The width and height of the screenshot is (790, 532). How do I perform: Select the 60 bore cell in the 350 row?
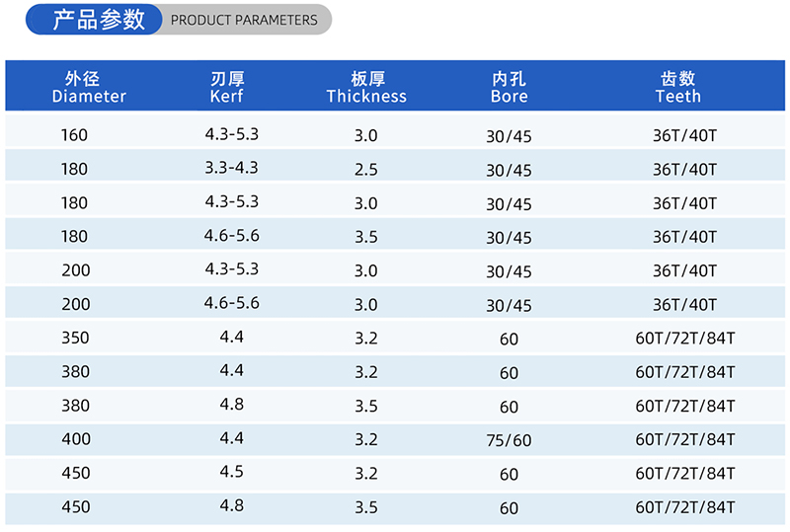point(509,340)
